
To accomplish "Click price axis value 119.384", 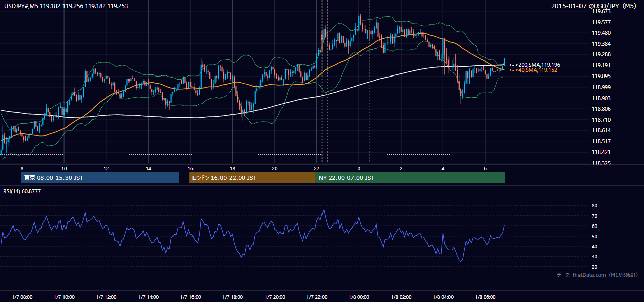I will coord(601,44).
